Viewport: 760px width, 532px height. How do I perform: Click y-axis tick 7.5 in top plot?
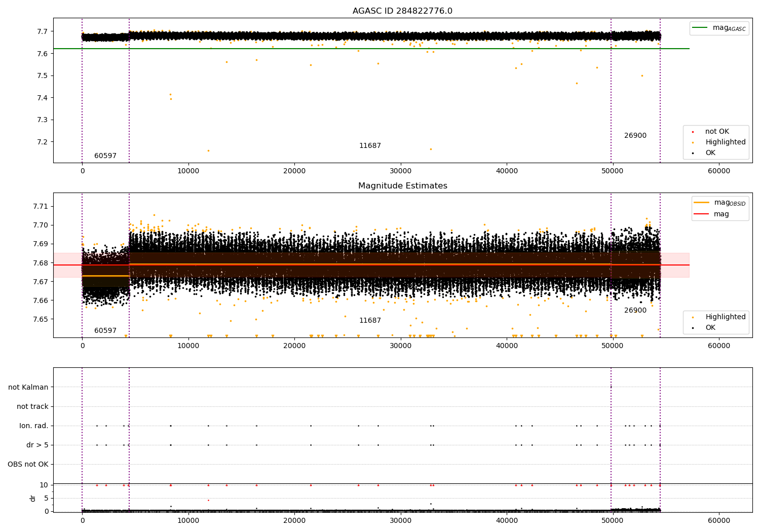[43, 76]
